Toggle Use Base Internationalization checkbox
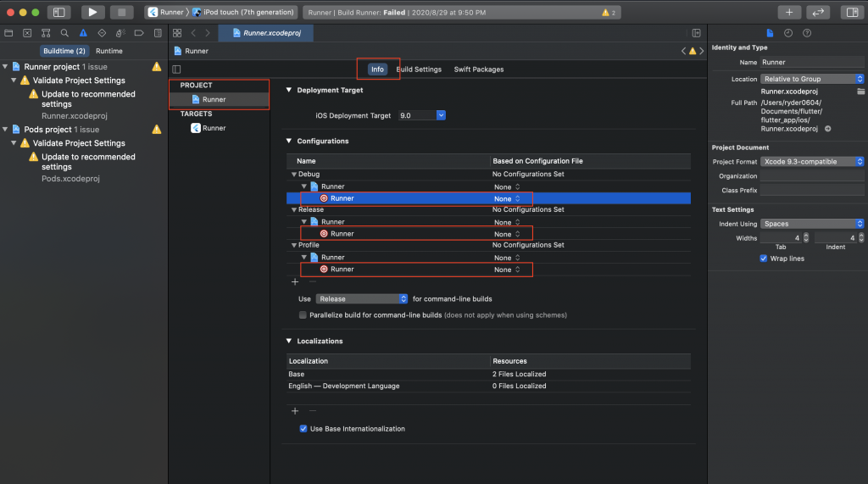868x484 pixels. point(303,429)
